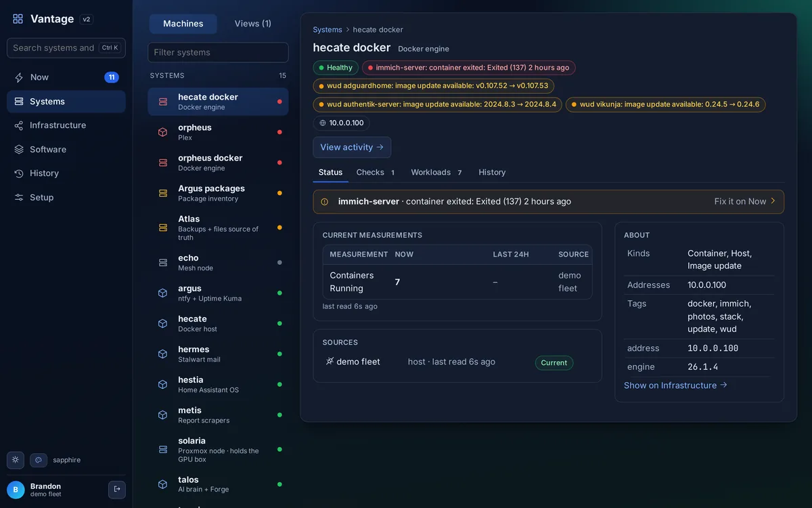
Task: Click the globe icon on the 10.0.0.100 chip
Action: click(323, 123)
